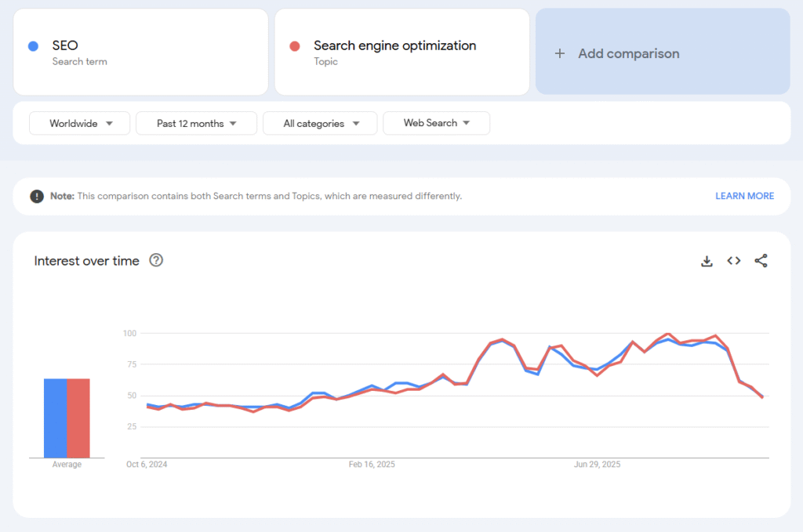Image resolution: width=803 pixels, height=532 pixels.
Task: Open the Interest over time help icon
Action: [x=156, y=261]
